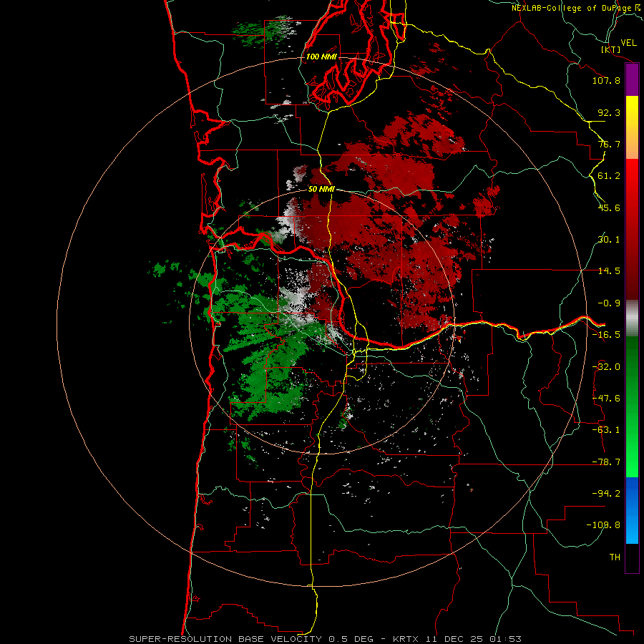
Task: Select the 100 NMI range ring label
Action: 321,57
